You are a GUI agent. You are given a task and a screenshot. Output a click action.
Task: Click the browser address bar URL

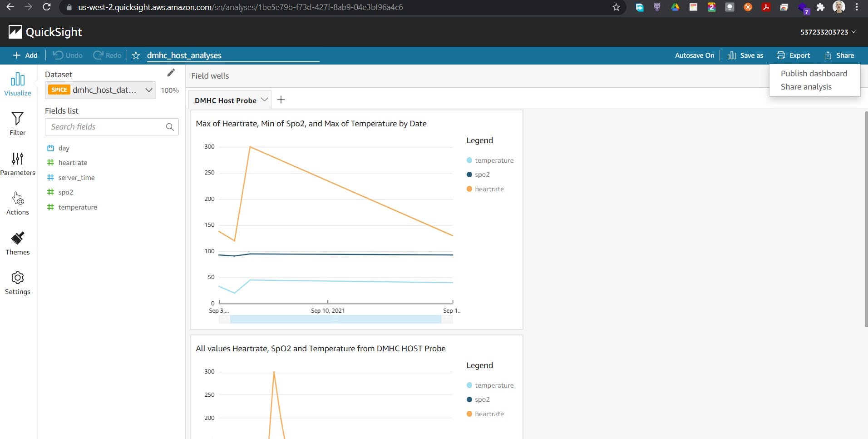pyautogui.click(x=241, y=7)
